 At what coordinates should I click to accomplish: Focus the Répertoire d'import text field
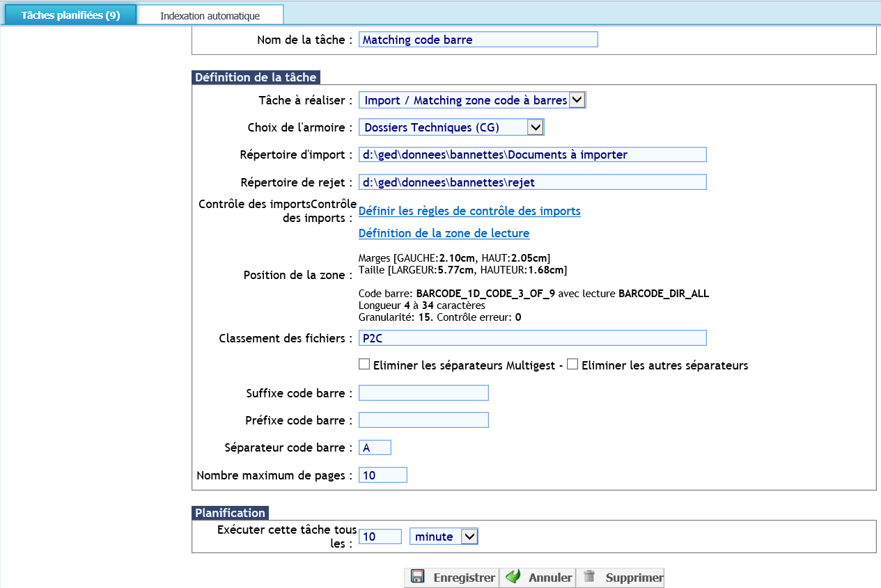(532, 154)
